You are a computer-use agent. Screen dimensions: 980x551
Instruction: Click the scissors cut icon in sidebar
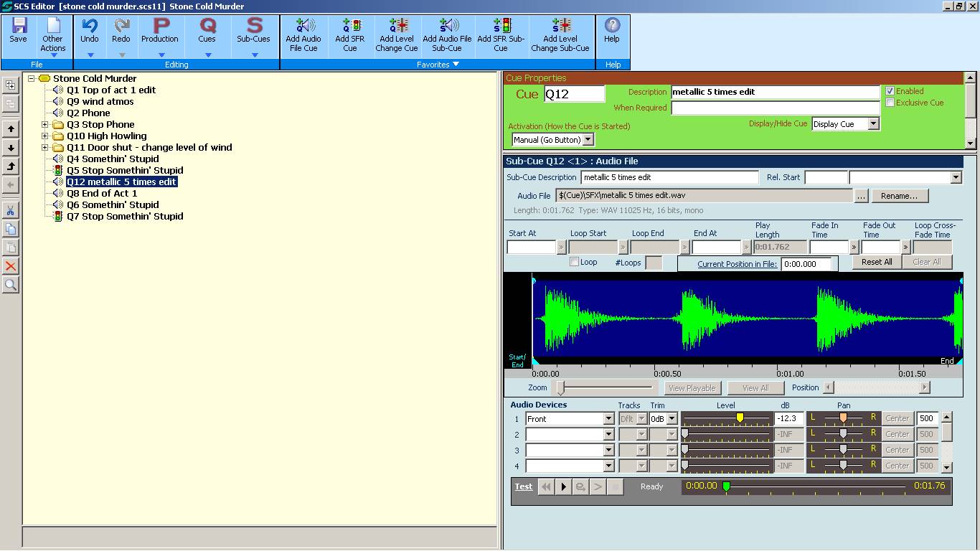[x=11, y=210]
